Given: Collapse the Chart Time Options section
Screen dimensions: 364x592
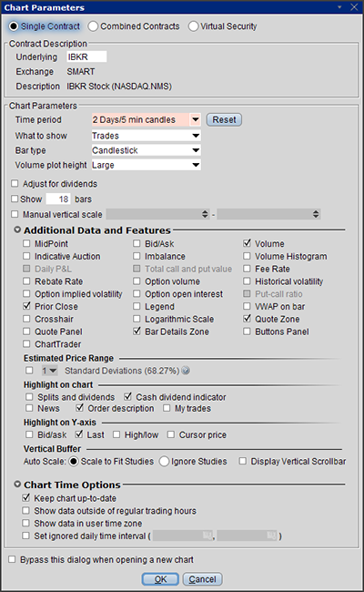Looking at the screenshot, I should (x=17, y=484).
